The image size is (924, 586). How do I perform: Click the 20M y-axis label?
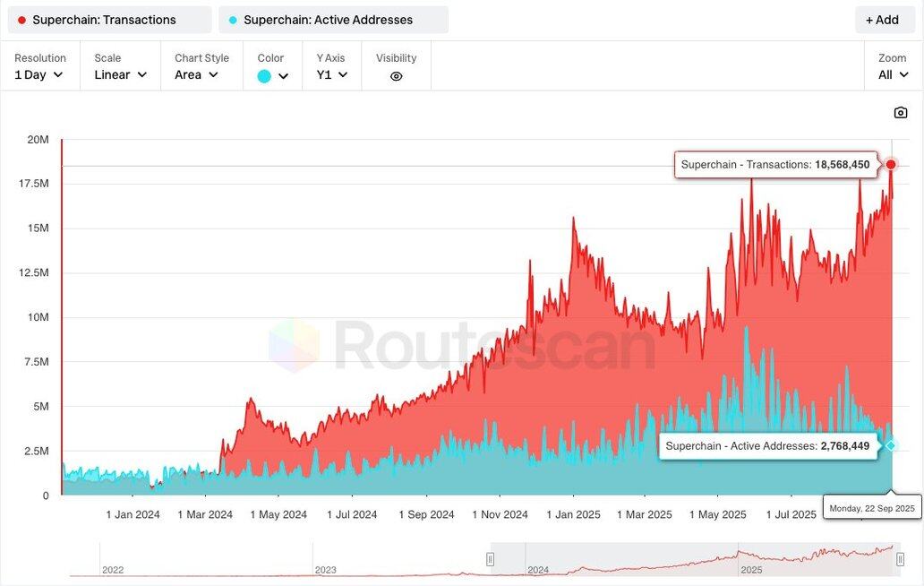(38, 140)
